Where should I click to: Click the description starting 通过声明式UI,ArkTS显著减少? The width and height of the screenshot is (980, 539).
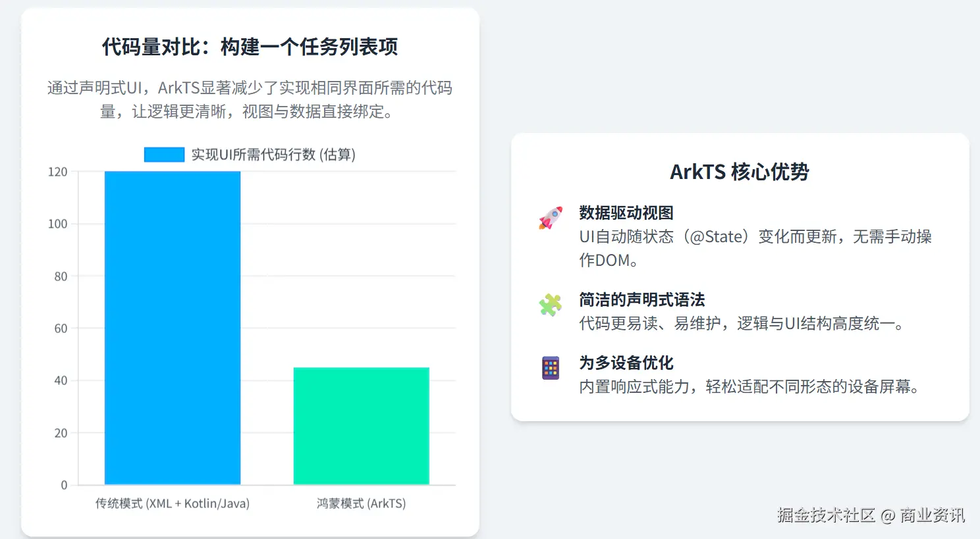250,99
